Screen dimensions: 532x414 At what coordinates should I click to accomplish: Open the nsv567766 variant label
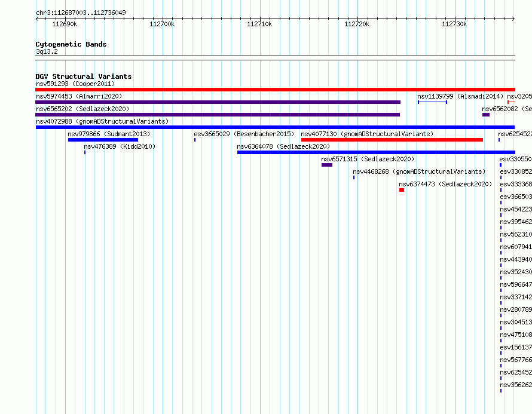point(516,360)
